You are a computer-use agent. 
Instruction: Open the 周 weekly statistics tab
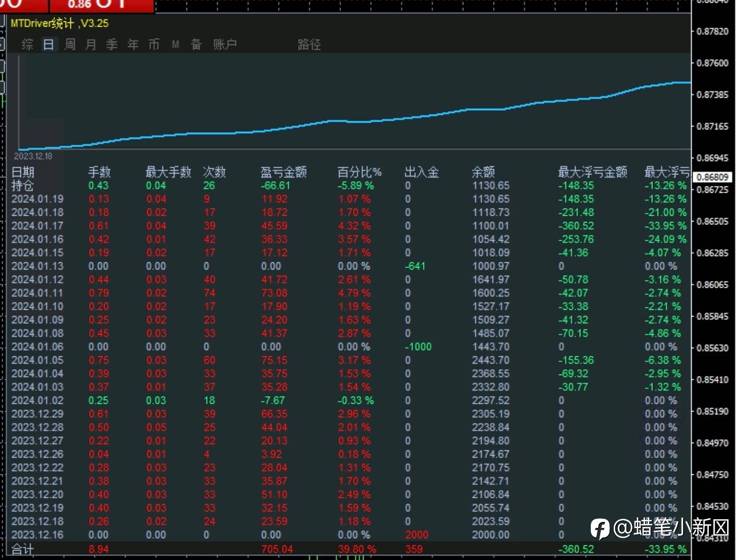(70, 44)
